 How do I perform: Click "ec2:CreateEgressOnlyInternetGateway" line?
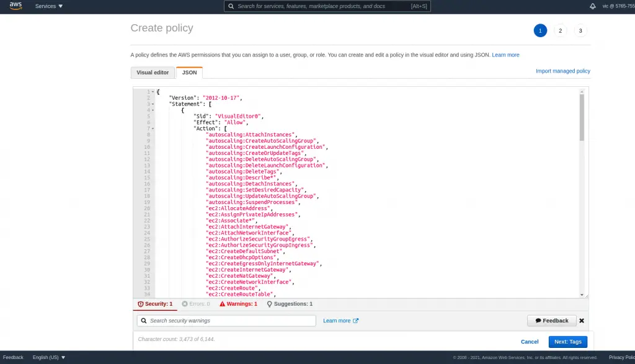263,264
